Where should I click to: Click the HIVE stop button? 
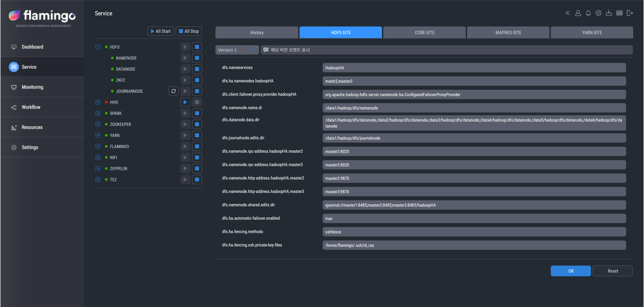[x=197, y=102]
